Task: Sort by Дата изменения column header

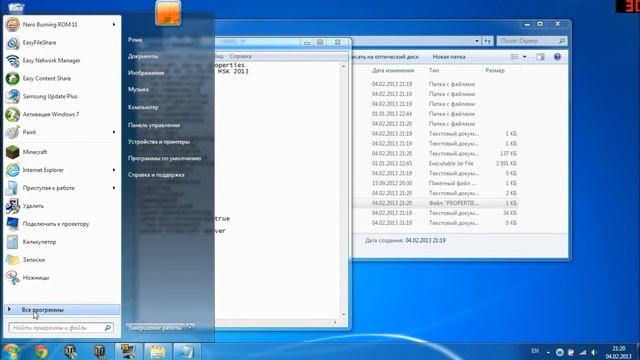Action: tap(393, 71)
